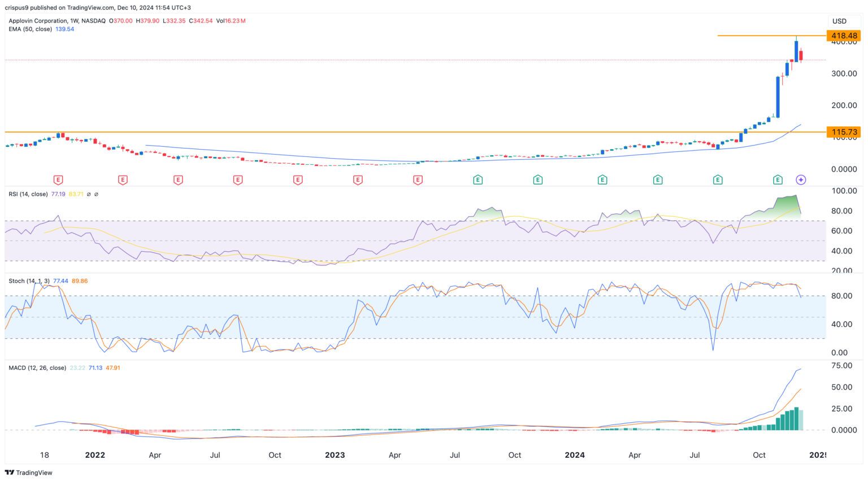Click the purple circular event marker
Viewport: 868px width, 481px height.
coord(801,180)
